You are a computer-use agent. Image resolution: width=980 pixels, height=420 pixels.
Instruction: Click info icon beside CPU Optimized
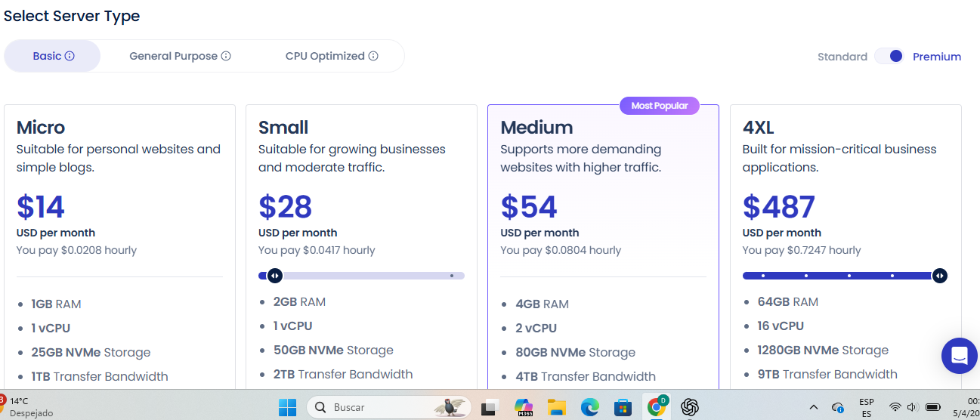coord(373,56)
